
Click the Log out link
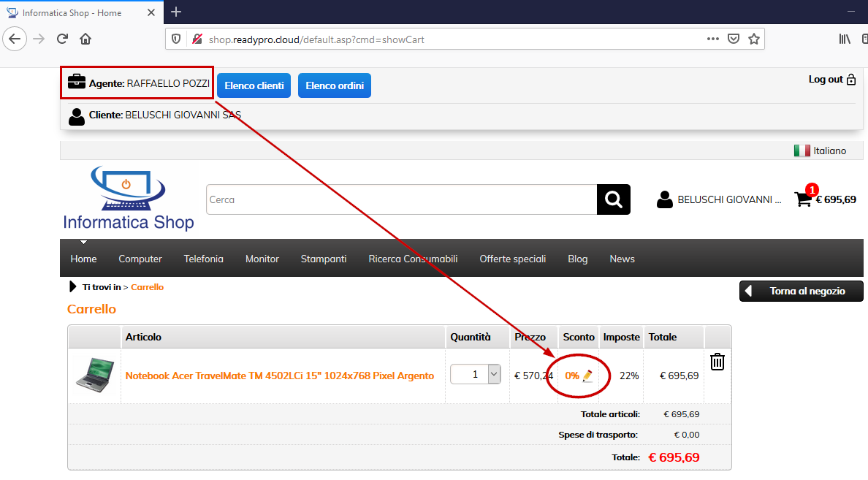[x=826, y=79]
